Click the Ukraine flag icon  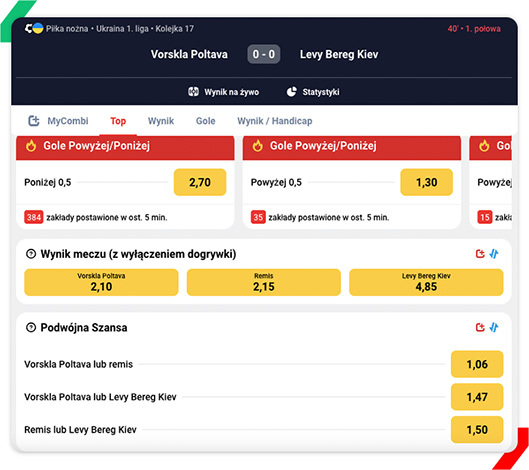(38, 28)
